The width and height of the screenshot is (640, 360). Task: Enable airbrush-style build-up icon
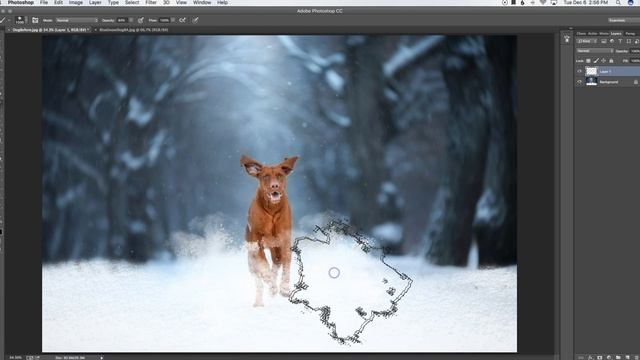[182, 20]
